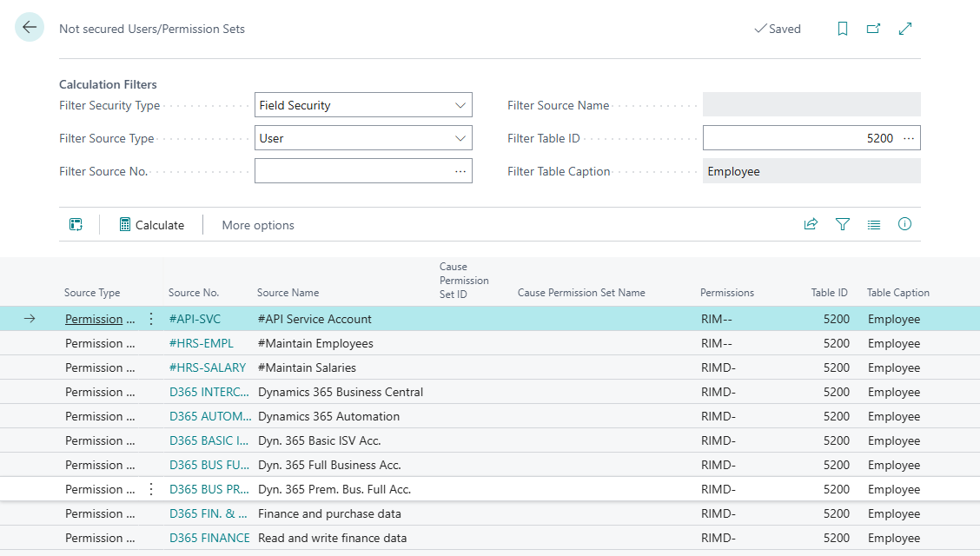
Task: Click the Saved status indicator
Action: click(778, 29)
